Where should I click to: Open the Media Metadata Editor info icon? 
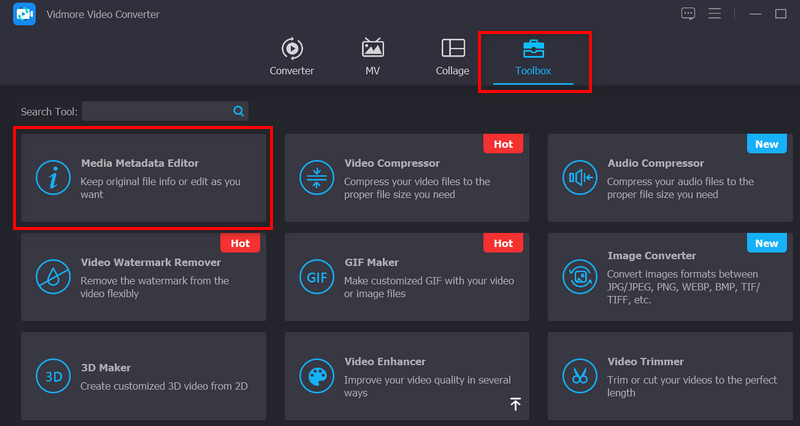48,177
